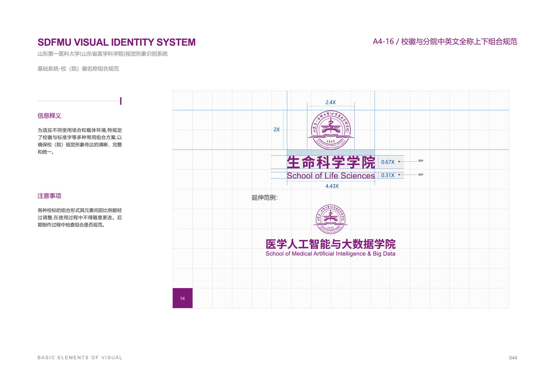The height and width of the screenshot is (392, 555).
Task: Click the 4.43X width label
Action: (332, 186)
